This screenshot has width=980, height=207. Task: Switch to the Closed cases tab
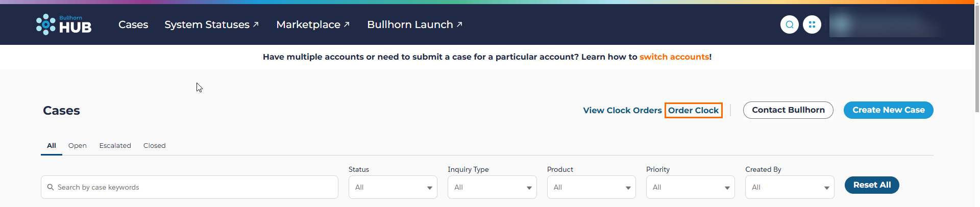click(155, 146)
